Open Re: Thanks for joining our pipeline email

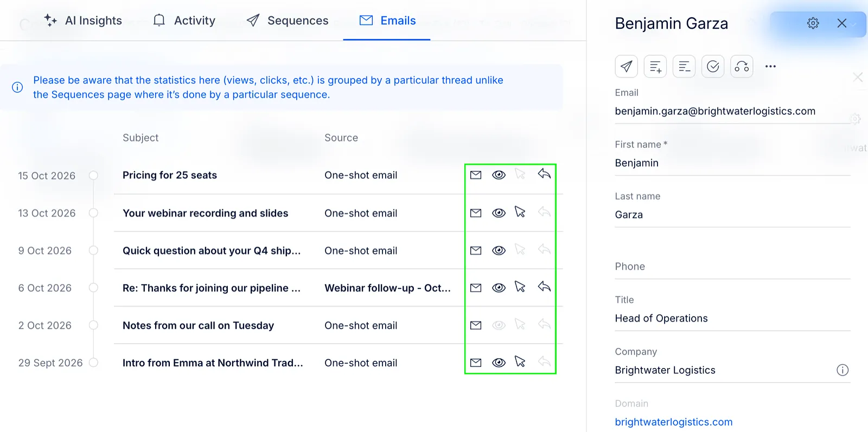click(x=212, y=288)
